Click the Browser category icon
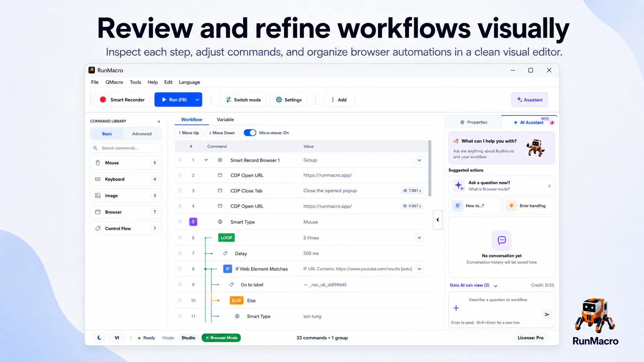The image size is (644, 362). [x=98, y=212]
